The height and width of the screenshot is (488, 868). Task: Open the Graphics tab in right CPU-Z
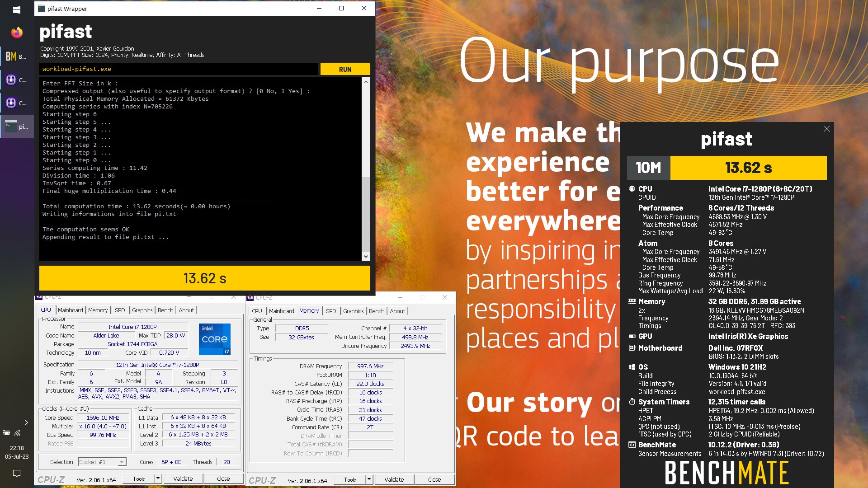point(353,311)
